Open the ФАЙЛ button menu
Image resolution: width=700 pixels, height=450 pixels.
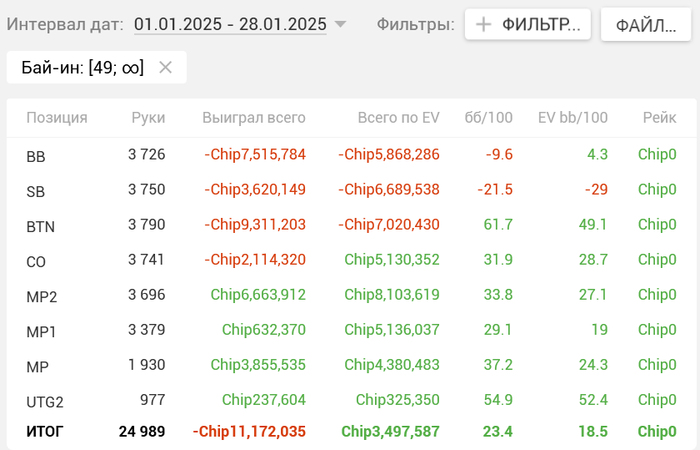point(646,24)
